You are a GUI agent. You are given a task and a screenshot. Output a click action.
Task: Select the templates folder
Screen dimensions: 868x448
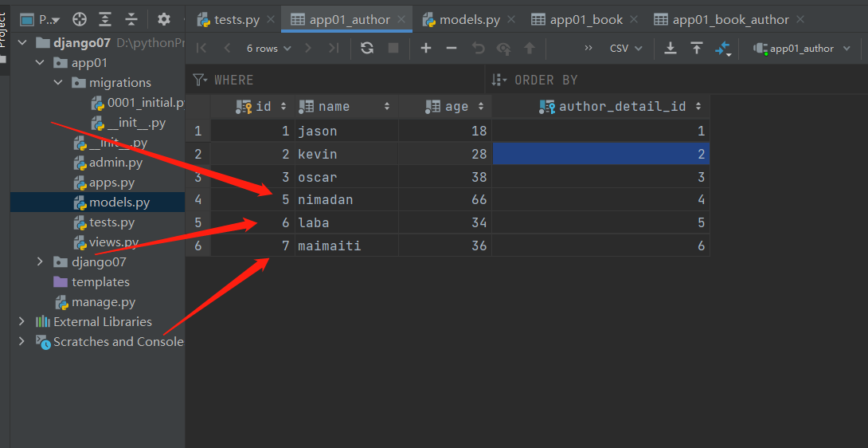pos(92,281)
